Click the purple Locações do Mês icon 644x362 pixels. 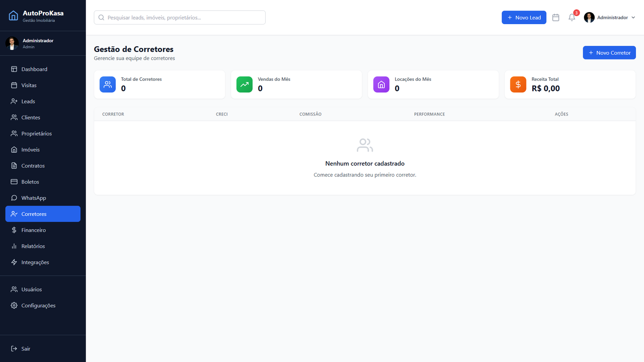pyautogui.click(x=381, y=84)
